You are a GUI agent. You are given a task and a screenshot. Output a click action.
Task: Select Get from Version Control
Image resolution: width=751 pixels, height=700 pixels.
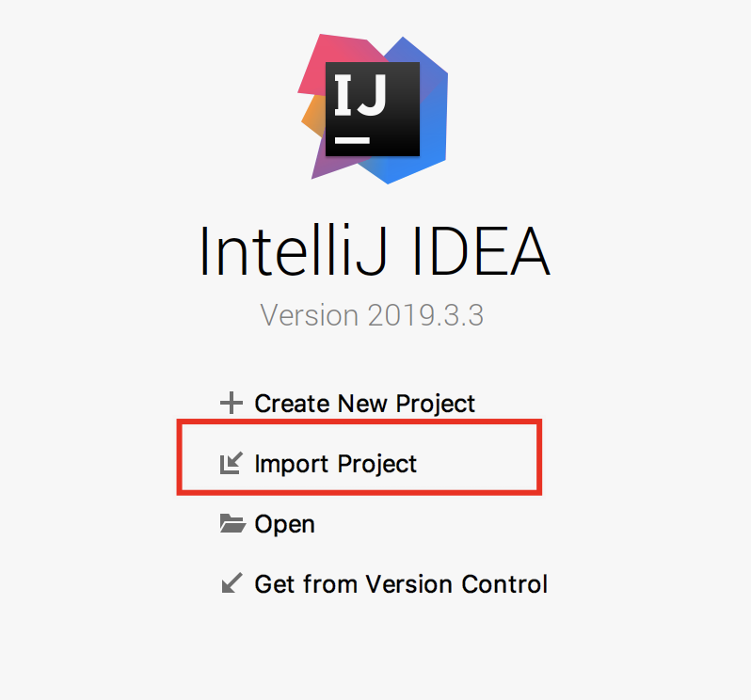click(x=400, y=583)
